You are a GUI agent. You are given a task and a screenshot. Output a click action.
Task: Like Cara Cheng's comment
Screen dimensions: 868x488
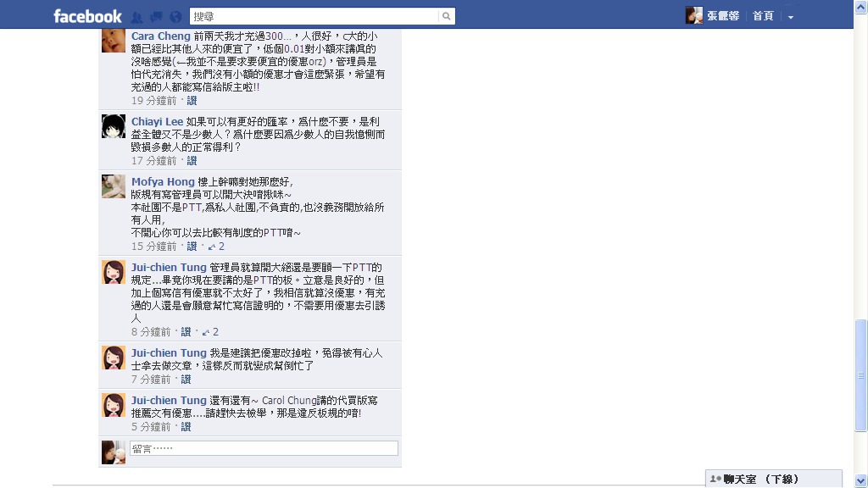point(192,101)
